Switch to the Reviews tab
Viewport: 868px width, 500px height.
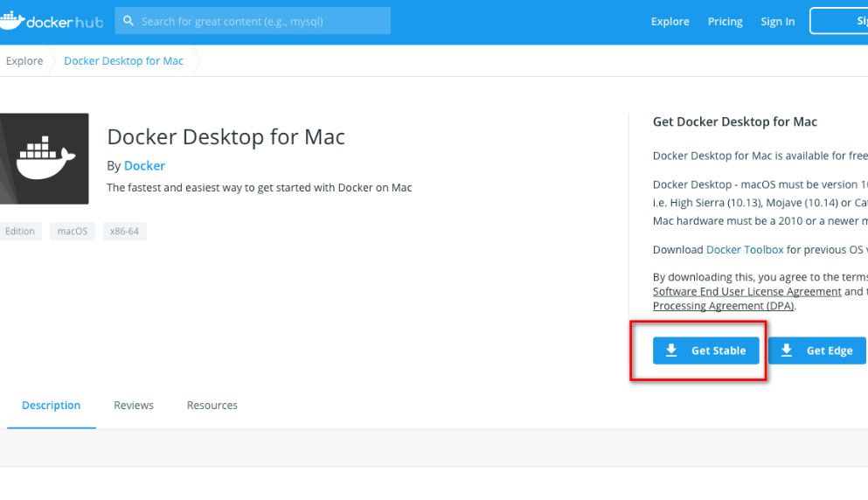coord(134,406)
